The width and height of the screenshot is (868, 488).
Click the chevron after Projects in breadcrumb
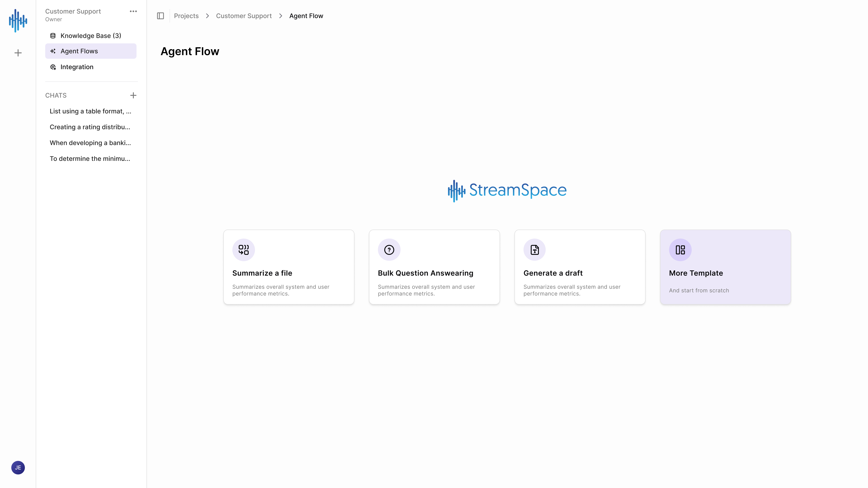click(x=208, y=16)
